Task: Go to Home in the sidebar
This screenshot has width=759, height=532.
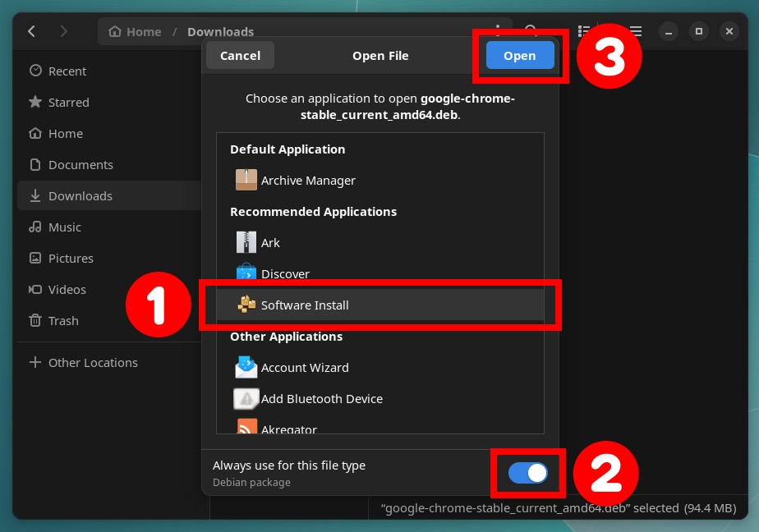Action: [109, 134]
